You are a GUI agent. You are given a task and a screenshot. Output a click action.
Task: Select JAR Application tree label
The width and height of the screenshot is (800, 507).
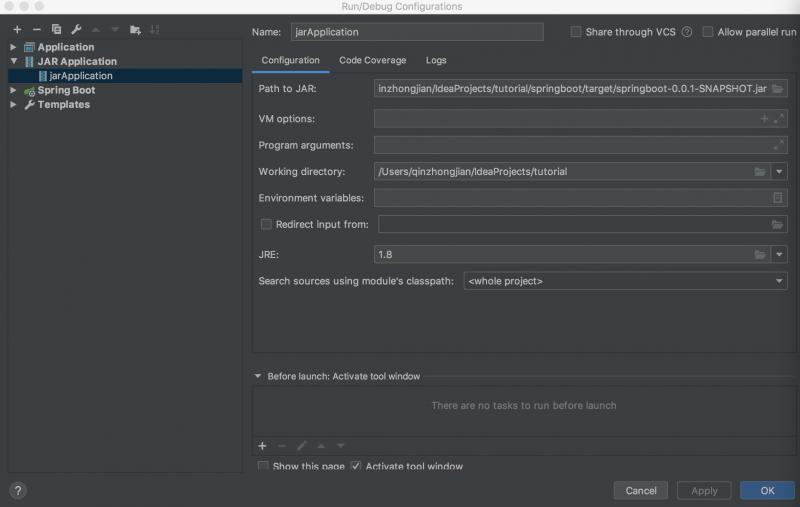77,62
